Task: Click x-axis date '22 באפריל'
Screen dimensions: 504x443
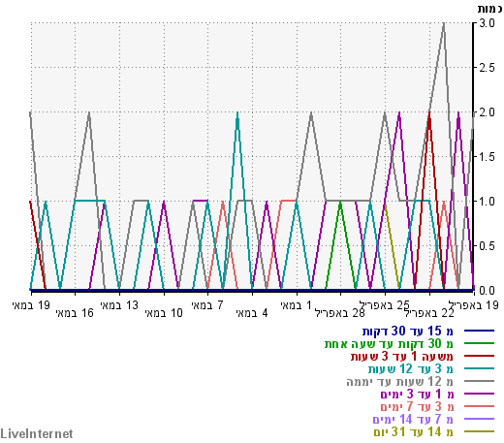Action: pos(429,313)
